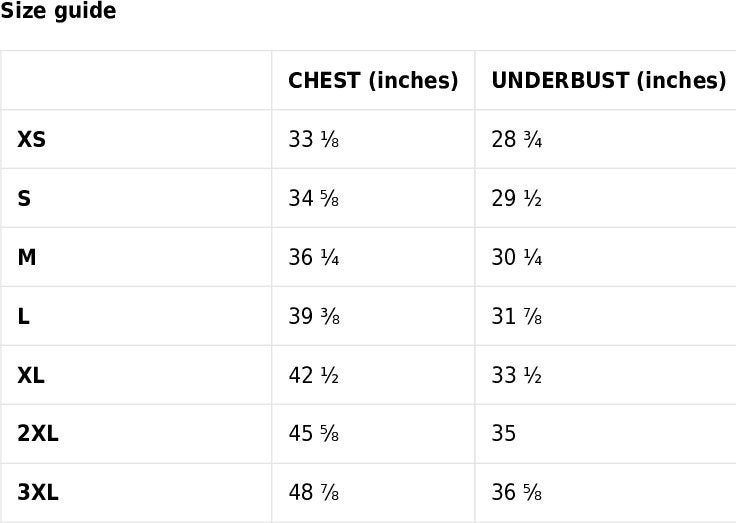Click the M size row label
Viewport: 736px width, 523px height.
(27, 257)
